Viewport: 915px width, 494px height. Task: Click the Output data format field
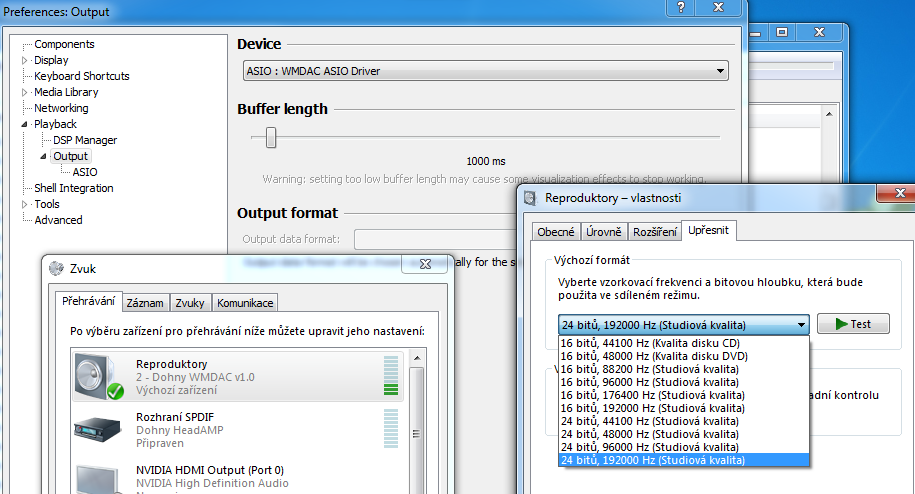point(436,239)
